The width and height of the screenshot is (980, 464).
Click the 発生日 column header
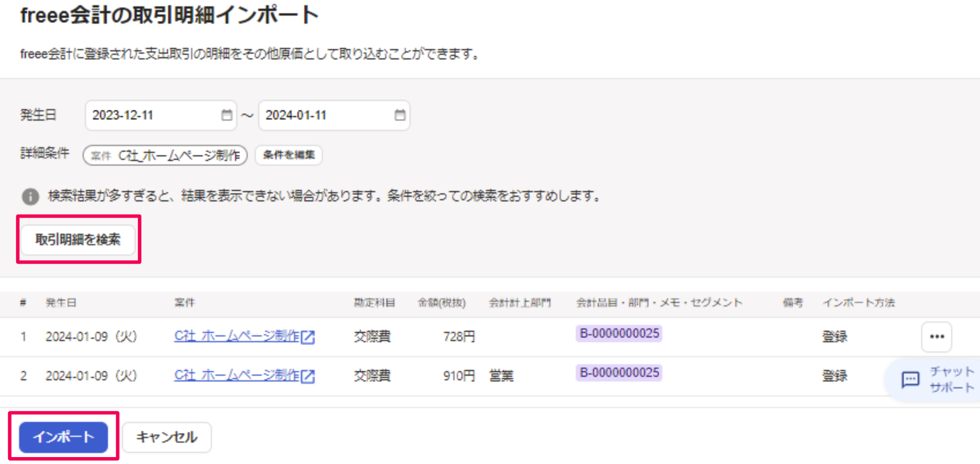tap(61, 302)
